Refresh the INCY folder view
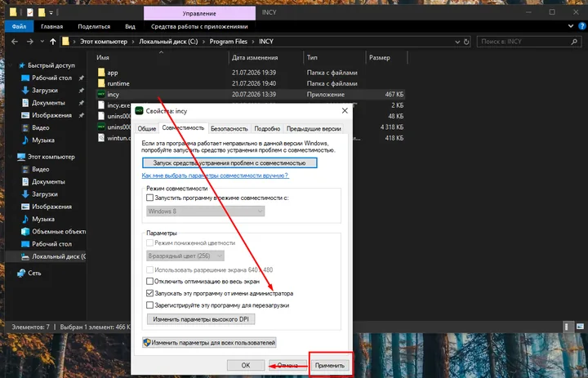 (466, 42)
